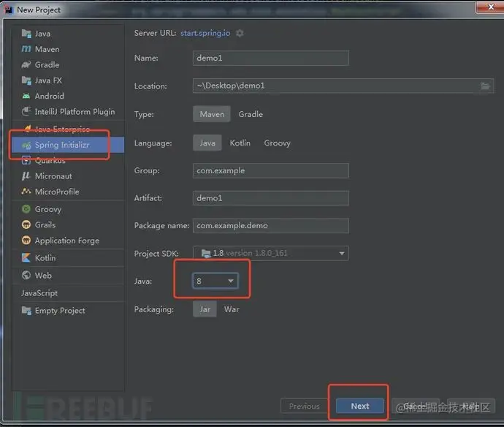Pick the Empty Project folder icon
The image size is (504, 427).
[26, 311]
